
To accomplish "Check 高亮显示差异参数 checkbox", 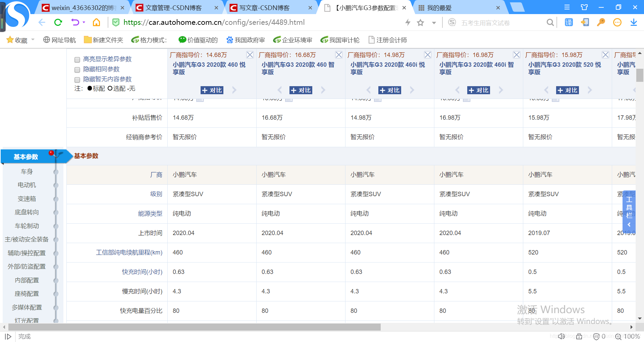I will click(x=77, y=60).
